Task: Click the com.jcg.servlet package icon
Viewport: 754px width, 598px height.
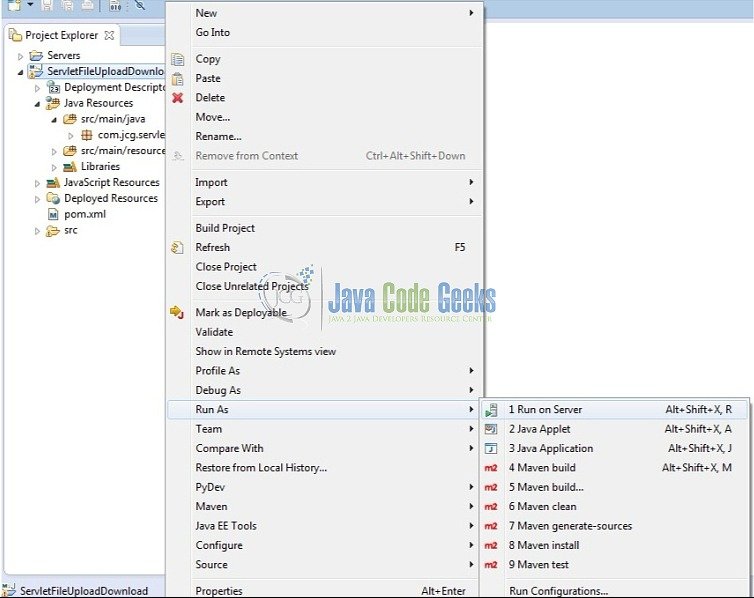Action: pyautogui.click(x=87, y=135)
